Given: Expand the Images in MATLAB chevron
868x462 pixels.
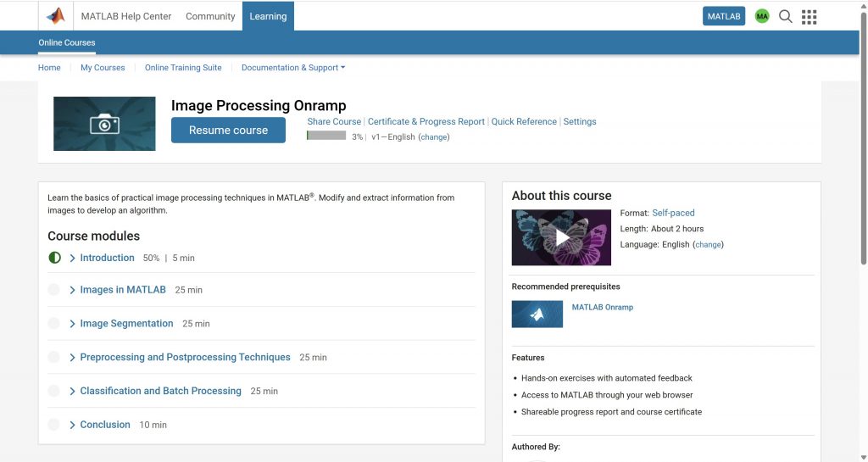Looking at the screenshot, I should click(x=73, y=290).
